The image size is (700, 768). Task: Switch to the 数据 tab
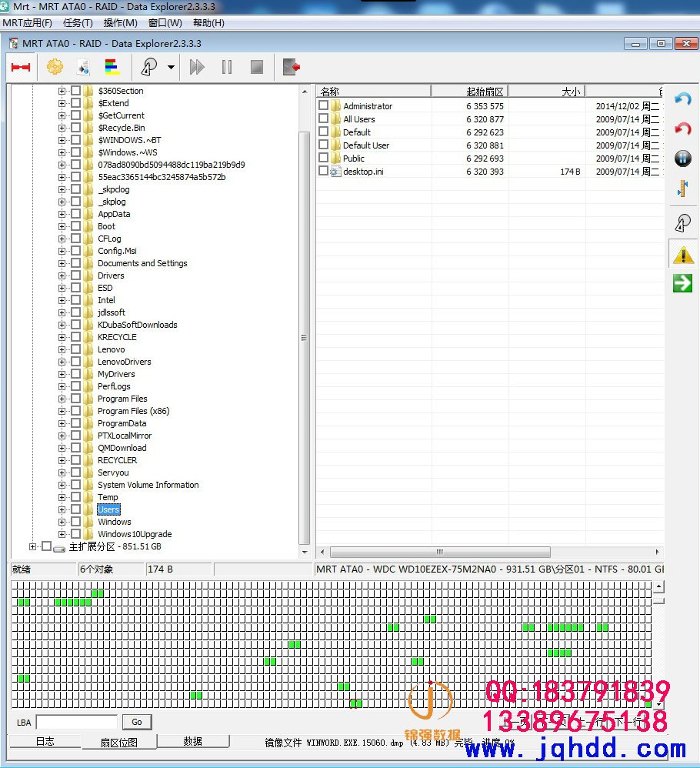point(193,742)
